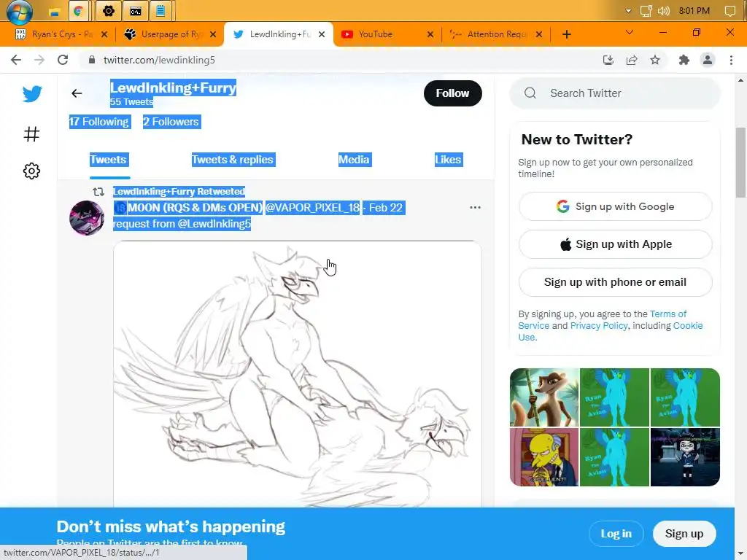Click the padlock site info icon
Viewport: 747px width, 560px height.
(x=93, y=60)
